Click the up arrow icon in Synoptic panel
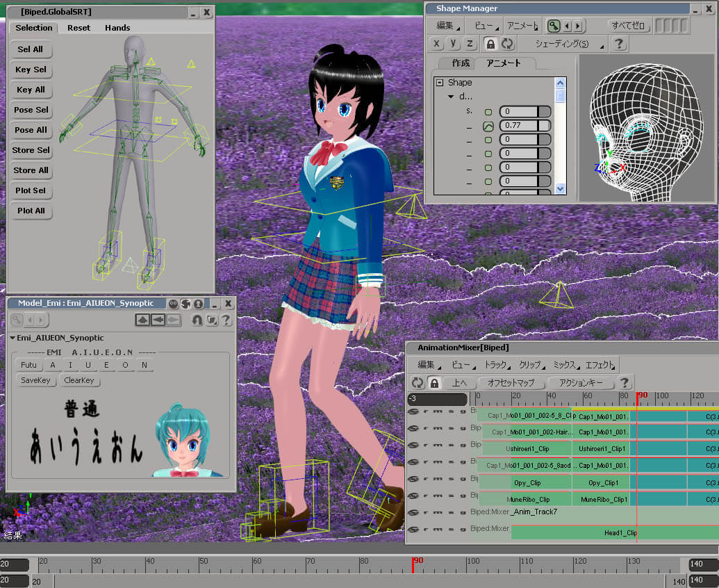Viewport: 719px width, 588px height. pos(142,320)
